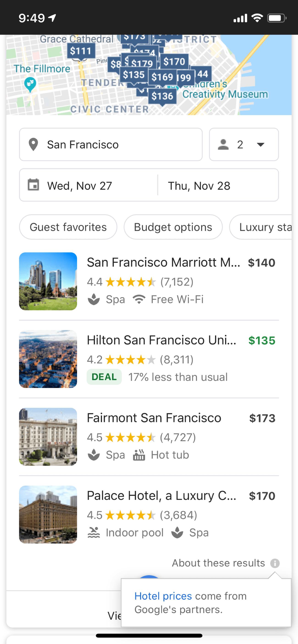Open the Hotel prices link in tooltip
The width and height of the screenshot is (298, 644).
pos(163,596)
